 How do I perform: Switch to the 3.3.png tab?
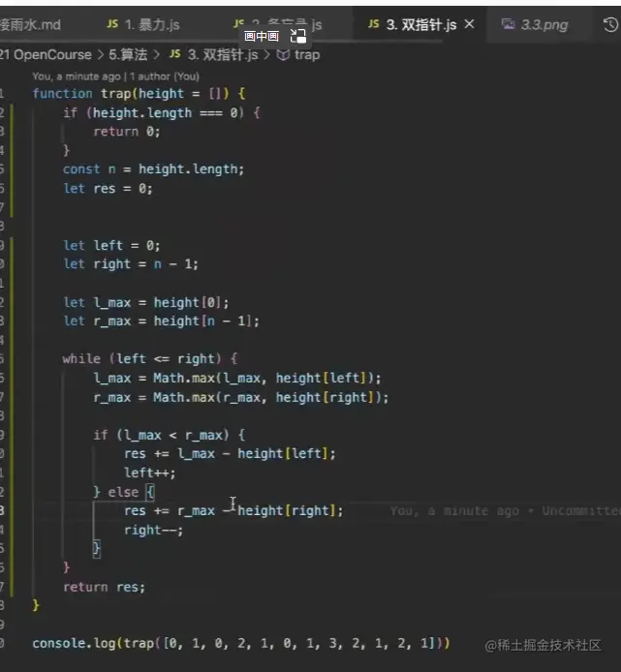[x=535, y=25]
